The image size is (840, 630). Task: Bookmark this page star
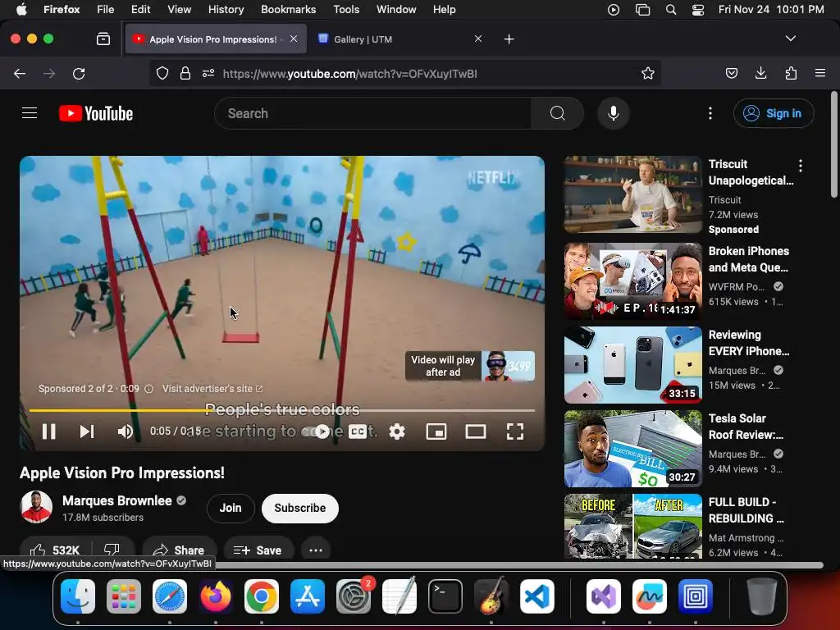(x=648, y=73)
